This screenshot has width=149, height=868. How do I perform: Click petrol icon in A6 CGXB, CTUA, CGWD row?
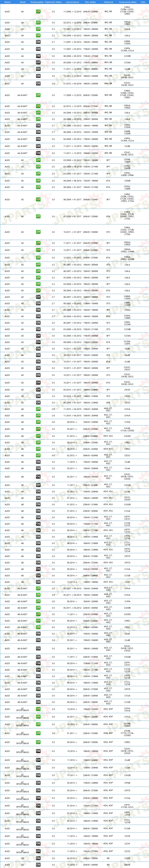coord(38,429)
